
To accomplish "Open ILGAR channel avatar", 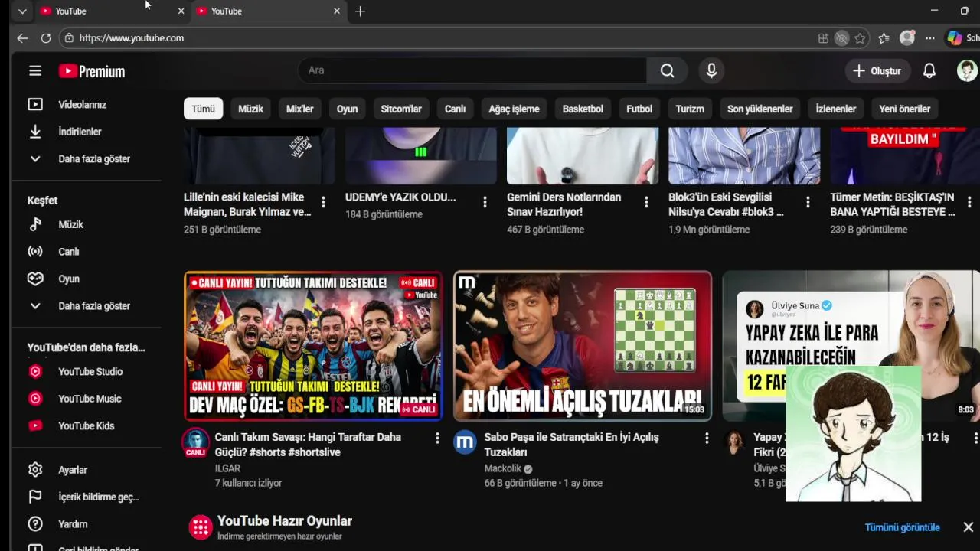I will point(195,442).
